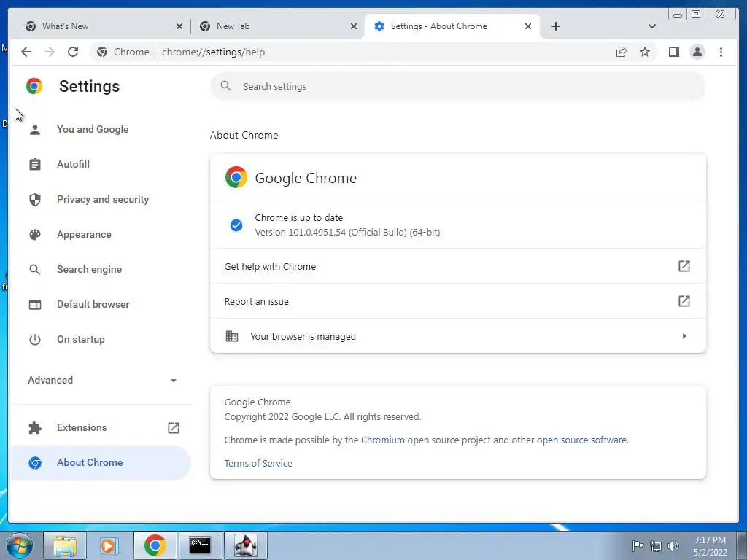This screenshot has width=747, height=560.
Task: Click the magnifier icon beside Search engine
Action: [x=35, y=270]
